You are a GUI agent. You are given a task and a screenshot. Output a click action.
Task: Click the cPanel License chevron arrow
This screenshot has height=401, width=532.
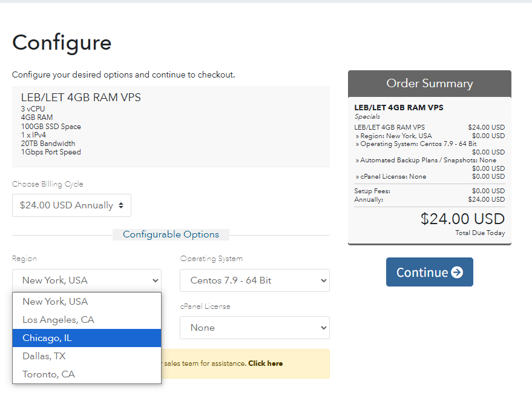(x=323, y=328)
